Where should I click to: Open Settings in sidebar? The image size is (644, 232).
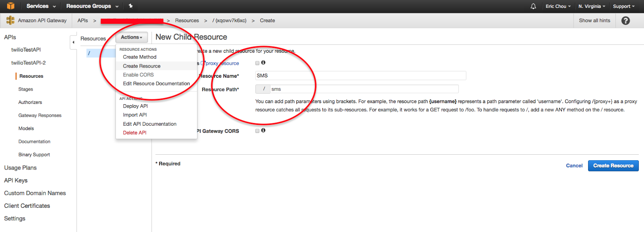pos(14,218)
